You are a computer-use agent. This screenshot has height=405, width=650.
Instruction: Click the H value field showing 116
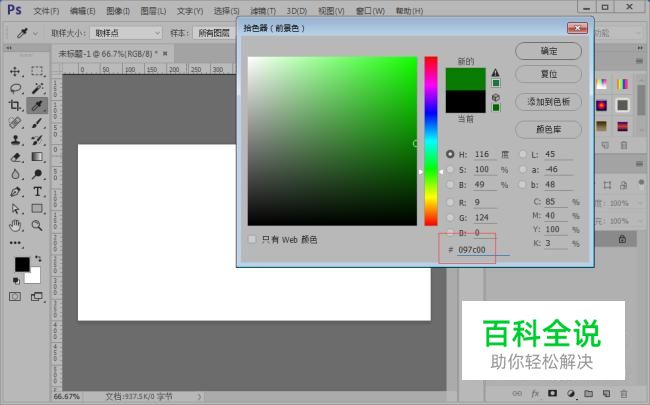point(485,154)
